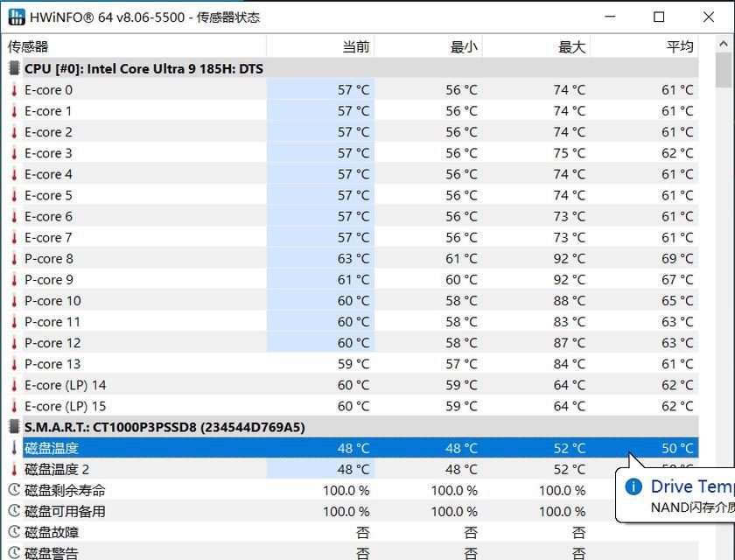
Task: Pick the thermometer icon beside E-core 7
Action: pyautogui.click(x=14, y=238)
